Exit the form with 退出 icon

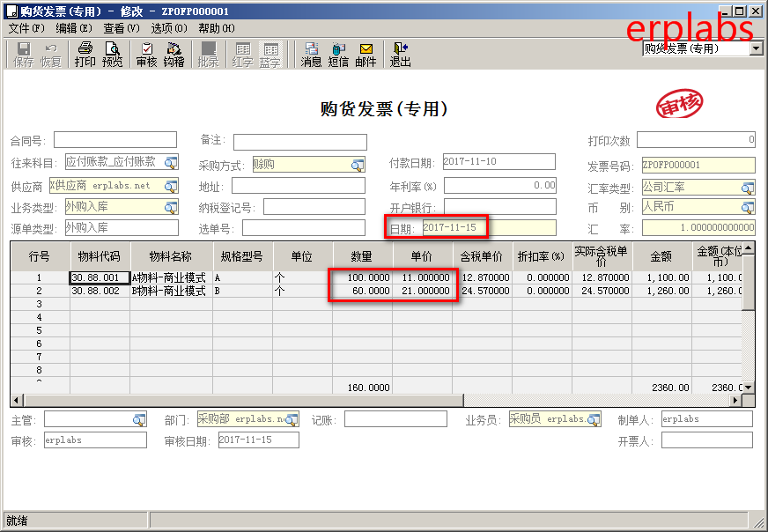(x=400, y=54)
